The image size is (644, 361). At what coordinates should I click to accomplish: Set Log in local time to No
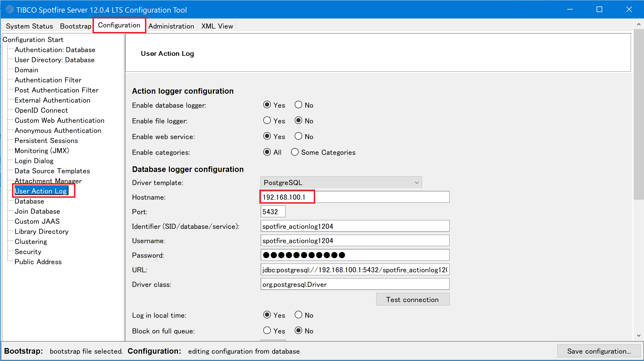tap(299, 315)
